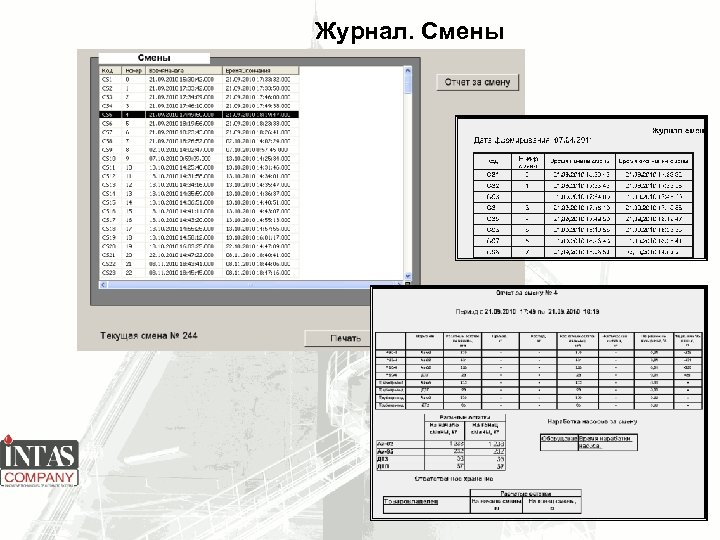The image size is (720, 540).
Task: Click the INTAS Company logo
Action: tap(39, 461)
